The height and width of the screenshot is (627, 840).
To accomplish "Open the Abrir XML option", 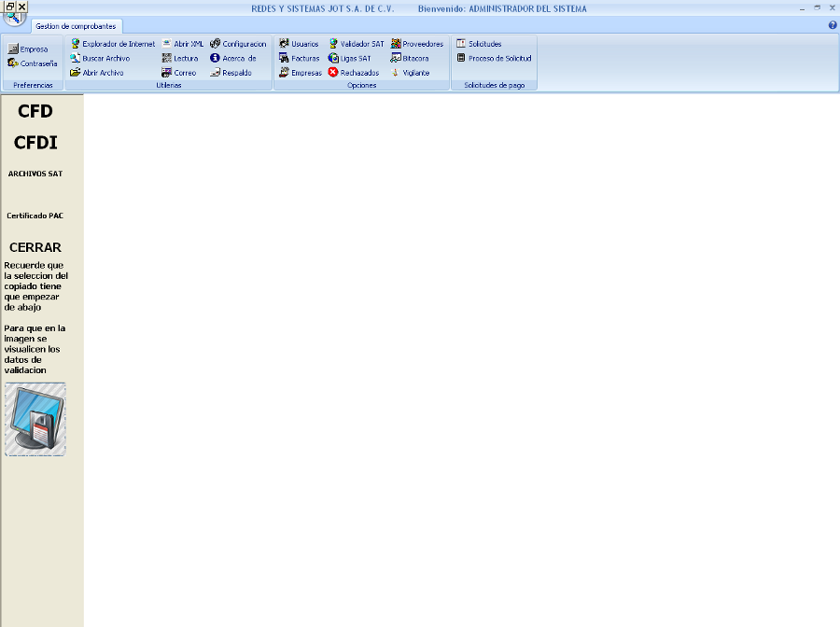I will point(183,44).
